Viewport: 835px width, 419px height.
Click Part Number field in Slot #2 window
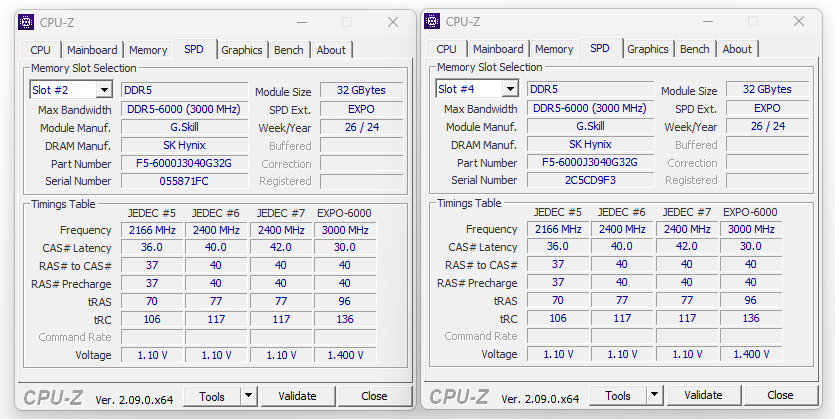pos(184,163)
